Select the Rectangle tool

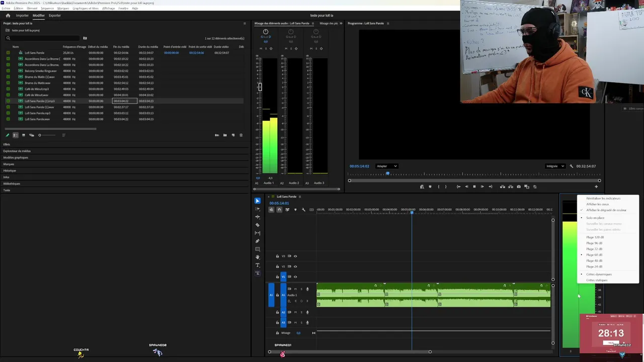point(258,249)
